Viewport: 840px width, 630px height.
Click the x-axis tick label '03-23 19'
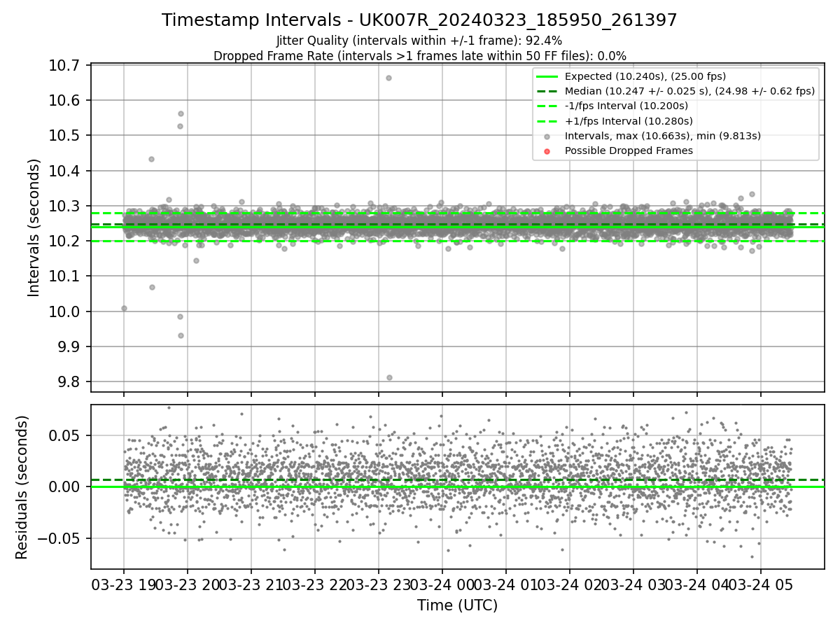pyautogui.click(x=124, y=584)
